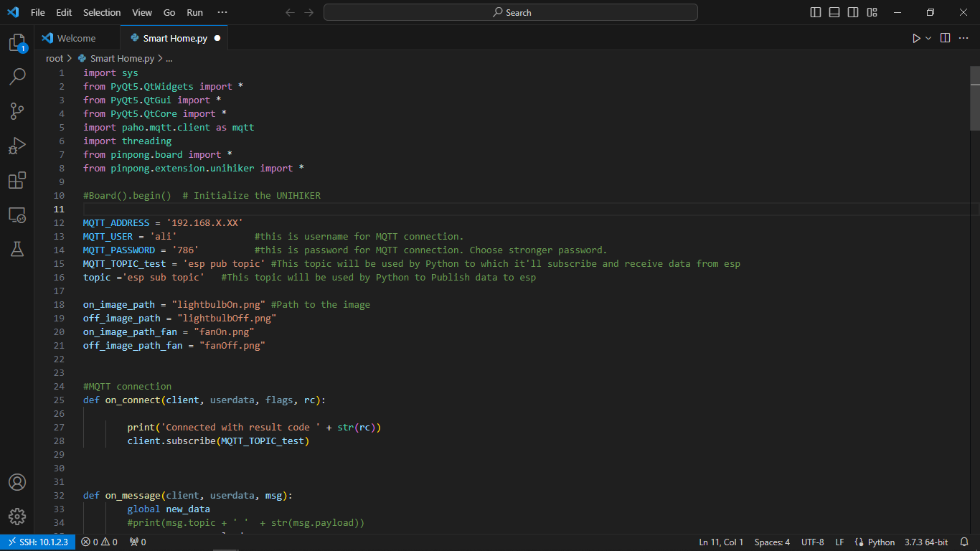
Task: Open the Extensions view
Action: point(17,180)
